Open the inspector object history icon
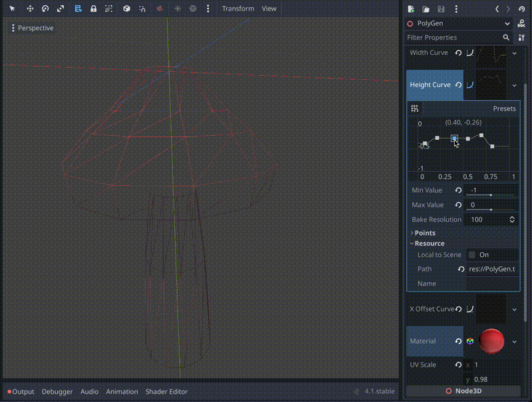Screen dimensions: 532x402 pos(522,9)
